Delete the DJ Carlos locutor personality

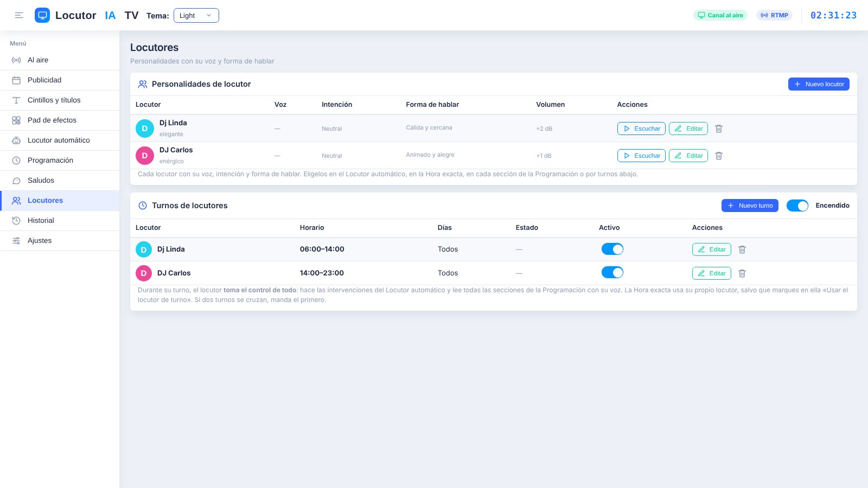(x=719, y=156)
